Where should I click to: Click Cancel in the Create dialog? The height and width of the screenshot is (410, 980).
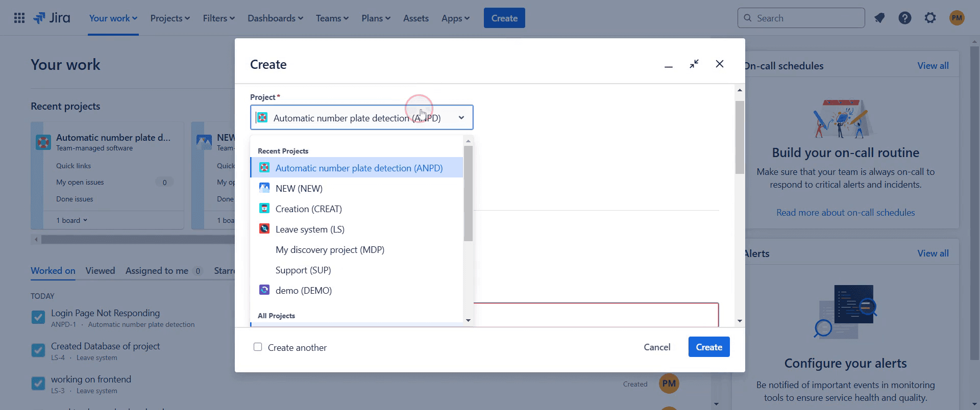(657, 347)
